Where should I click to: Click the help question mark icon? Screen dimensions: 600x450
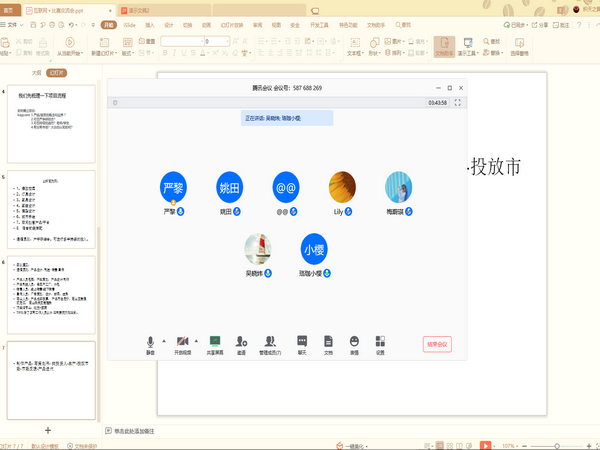click(x=579, y=25)
